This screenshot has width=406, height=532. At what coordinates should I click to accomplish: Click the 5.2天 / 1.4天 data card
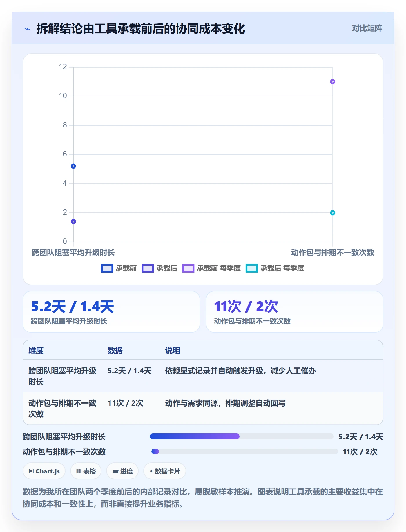[111, 312]
